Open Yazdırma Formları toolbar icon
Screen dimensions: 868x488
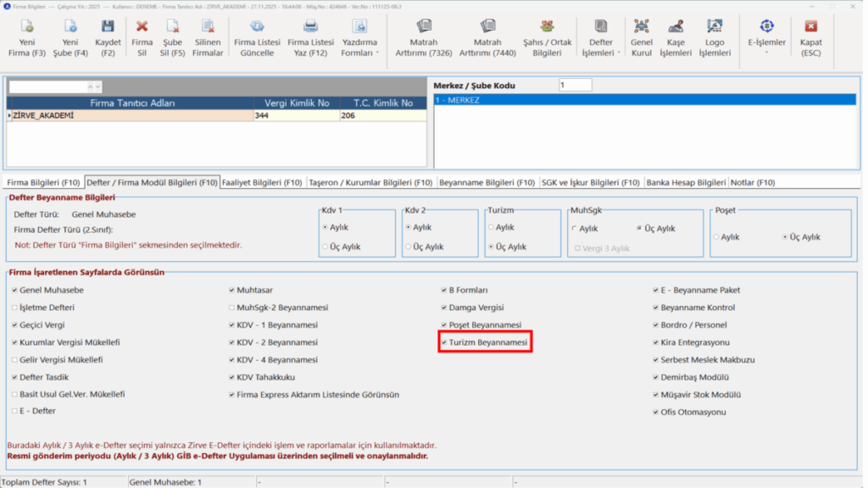pyautogui.click(x=359, y=26)
